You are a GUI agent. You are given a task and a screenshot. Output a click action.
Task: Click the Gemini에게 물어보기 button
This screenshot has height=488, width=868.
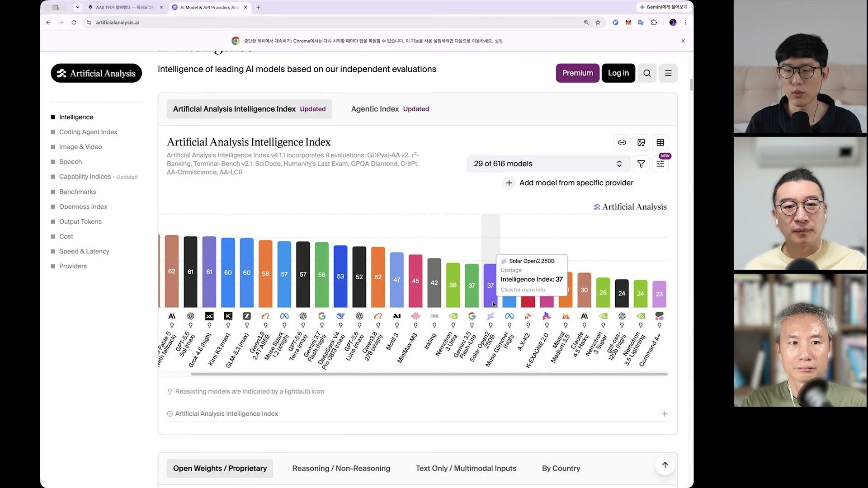click(663, 7)
